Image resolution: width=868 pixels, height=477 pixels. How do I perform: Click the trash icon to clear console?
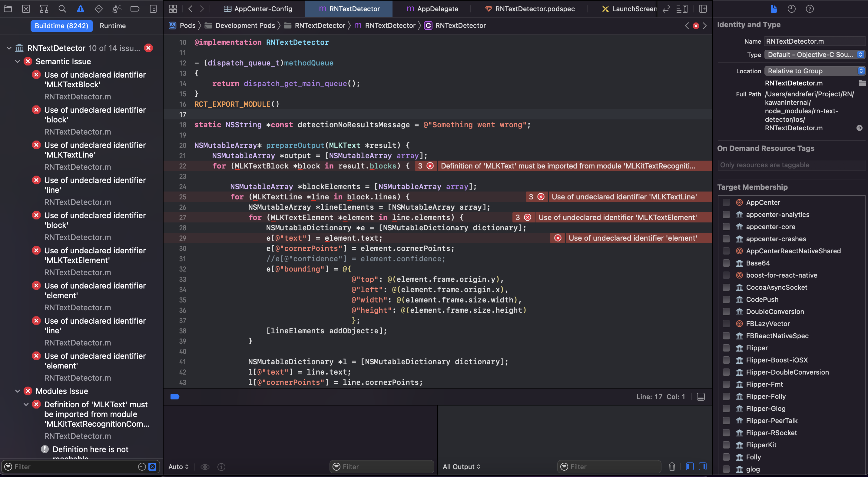tap(672, 467)
